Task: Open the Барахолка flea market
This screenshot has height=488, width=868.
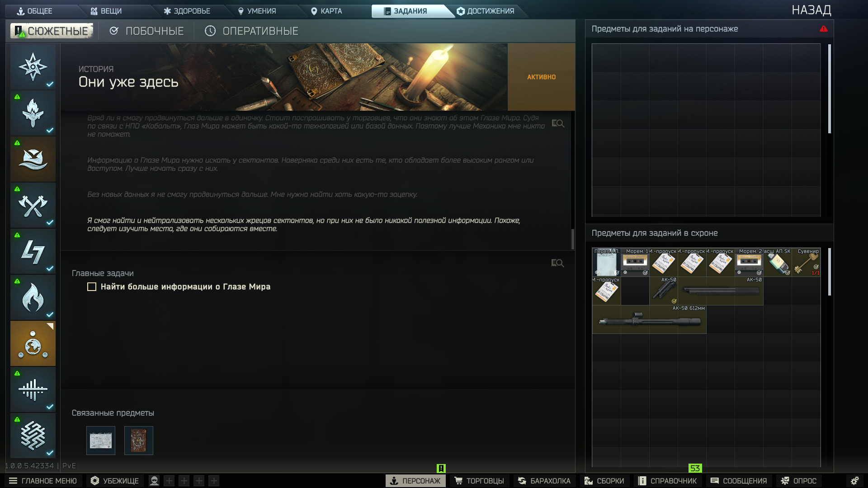Action: (544, 481)
